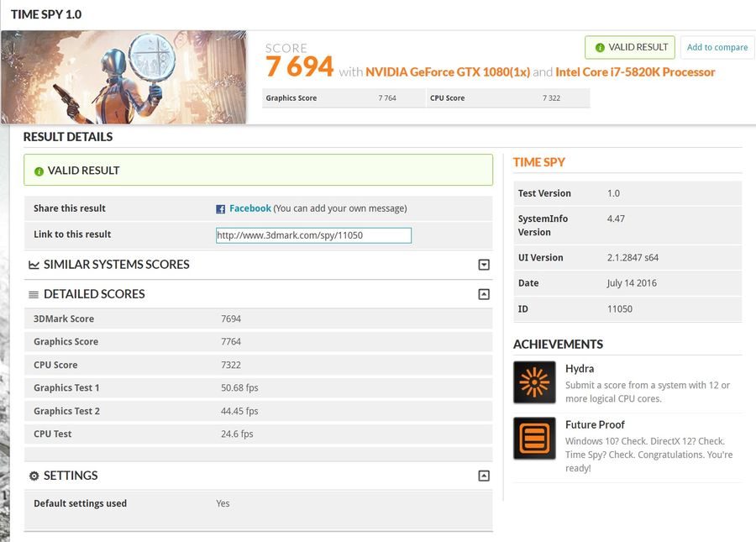The height and width of the screenshot is (542, 756).
Task: Click the Graphics Score 7 764 summary cell
Action: coord(344,97)
